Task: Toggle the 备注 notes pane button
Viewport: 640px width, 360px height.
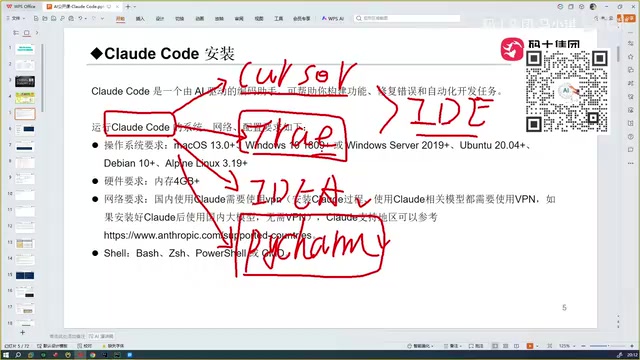Action: pos(453,346)
